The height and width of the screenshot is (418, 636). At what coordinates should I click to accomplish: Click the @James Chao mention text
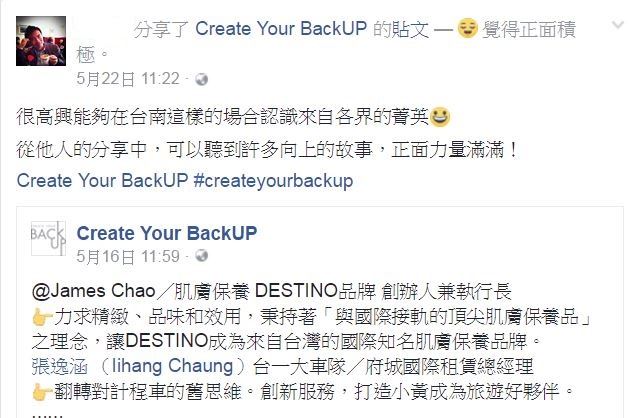pyautogui.click(x=94, y=291)
